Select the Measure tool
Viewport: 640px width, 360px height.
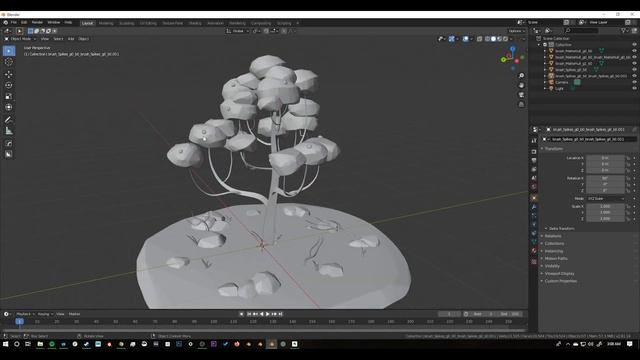(9, 131)
